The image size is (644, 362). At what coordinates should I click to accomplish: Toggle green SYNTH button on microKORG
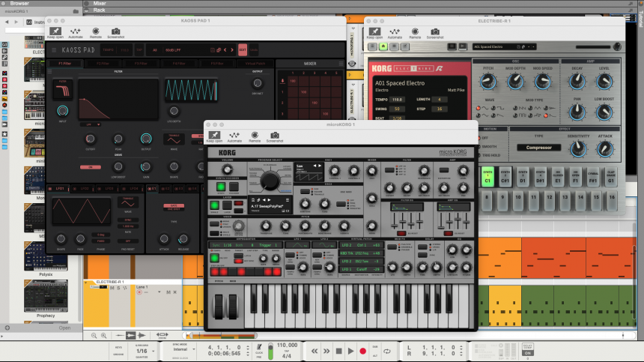point(221,187)
